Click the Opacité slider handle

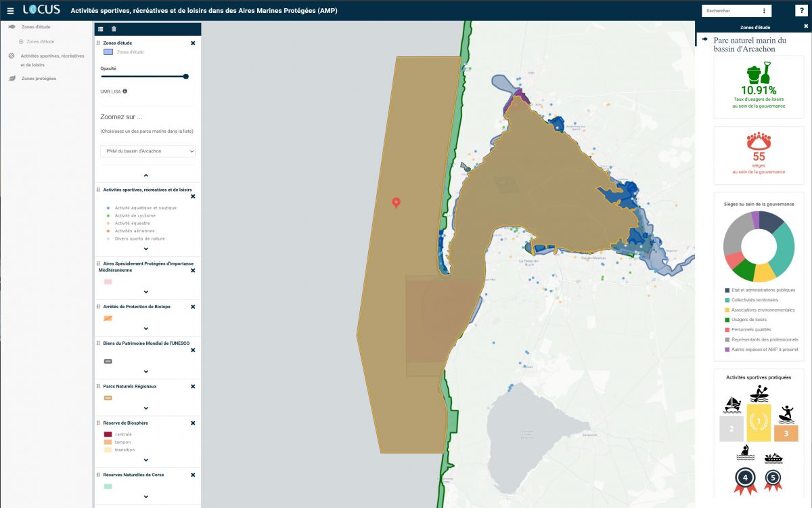tap(186, 77)
